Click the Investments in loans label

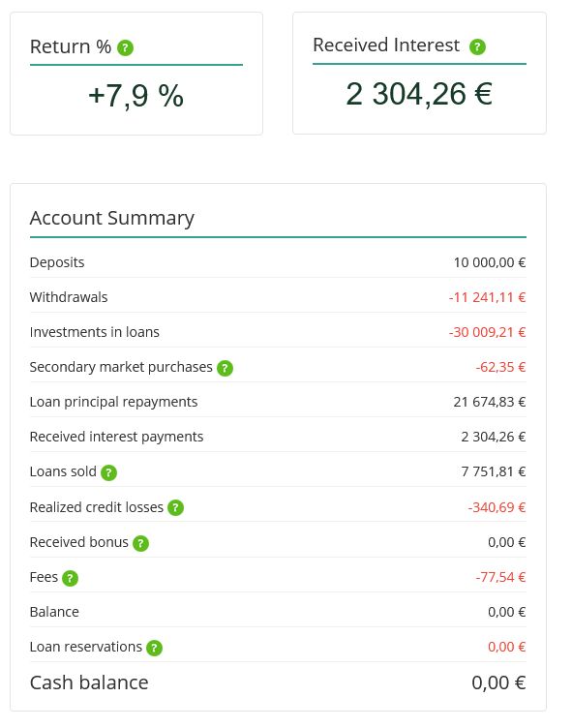click(95, 332)
